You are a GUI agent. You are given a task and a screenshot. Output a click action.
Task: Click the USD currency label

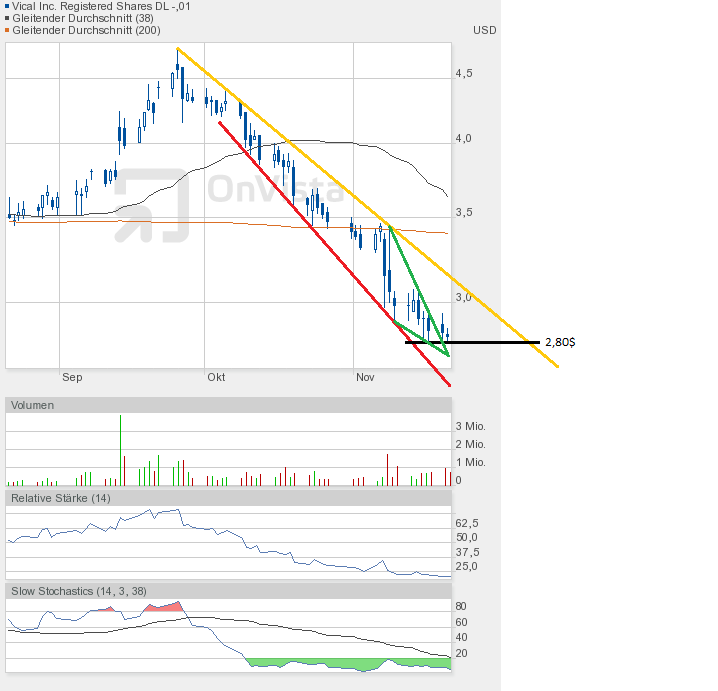coord(484,30)
